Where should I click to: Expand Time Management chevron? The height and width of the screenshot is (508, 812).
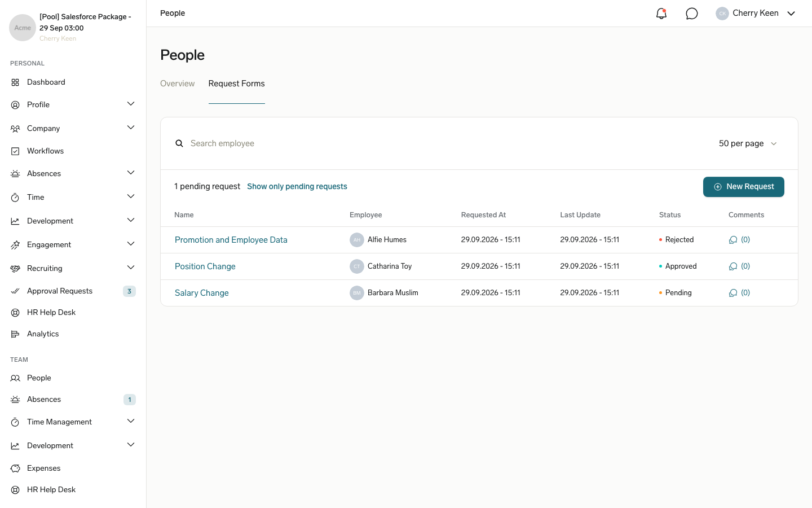131,421
